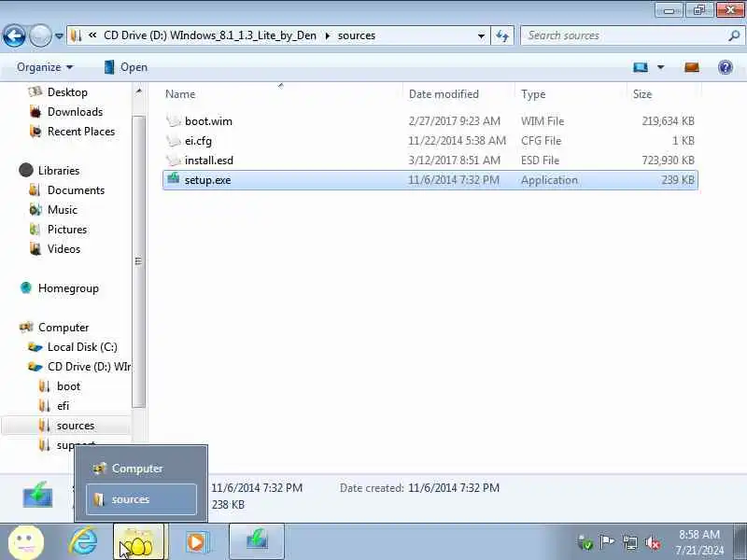Select the setup.exe file row
This screenshot has width=747, height=560.
(x=430, y=180)
